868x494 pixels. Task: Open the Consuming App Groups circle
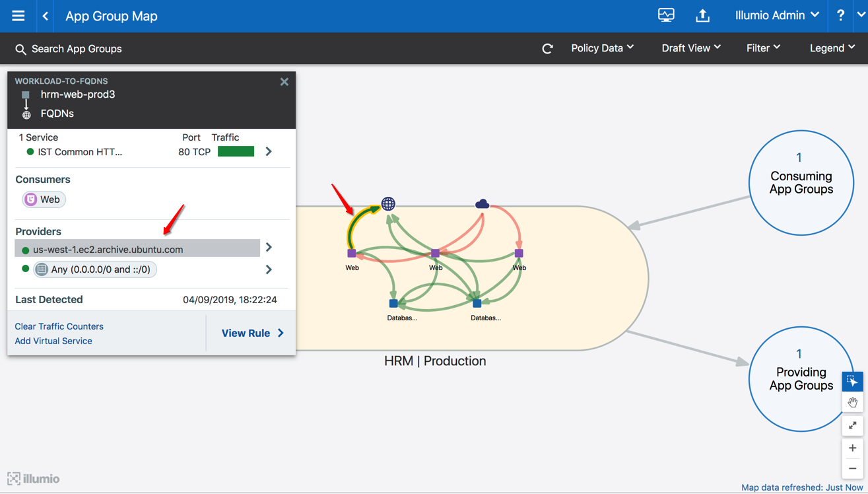pyautogui.click(x=801, y=182)
